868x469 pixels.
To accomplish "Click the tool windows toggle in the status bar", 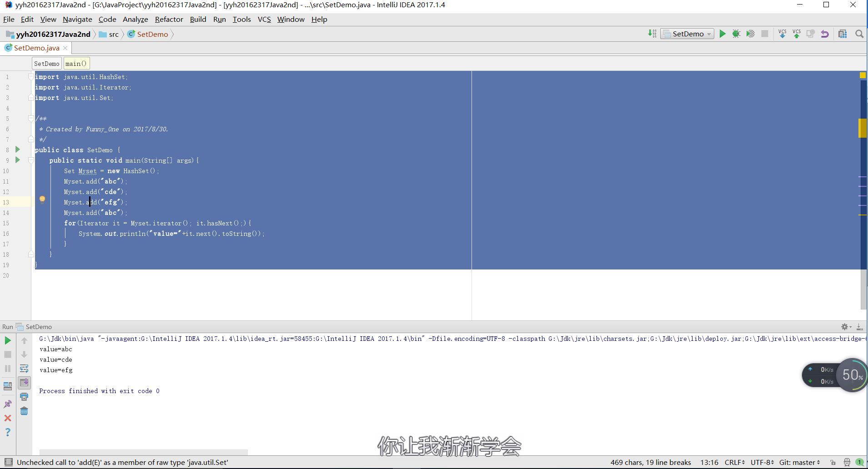I will (x=8, y=462).
